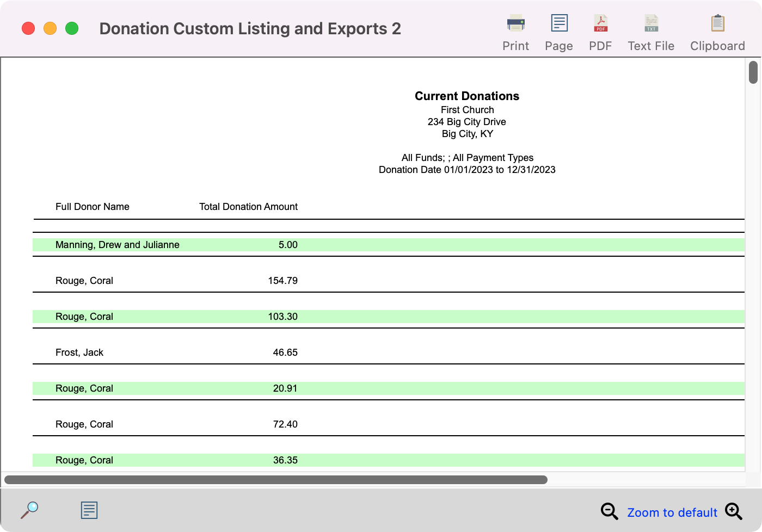762x532 pixels.
Task: Click the Current Donations report title
Action: click(467, 96)
